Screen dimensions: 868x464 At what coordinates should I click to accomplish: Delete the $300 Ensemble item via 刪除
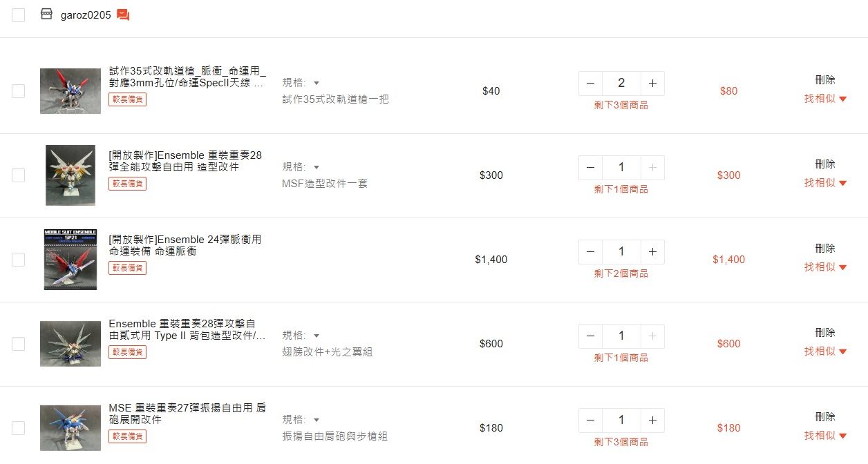pyautogui.click(x=825, y=164)
